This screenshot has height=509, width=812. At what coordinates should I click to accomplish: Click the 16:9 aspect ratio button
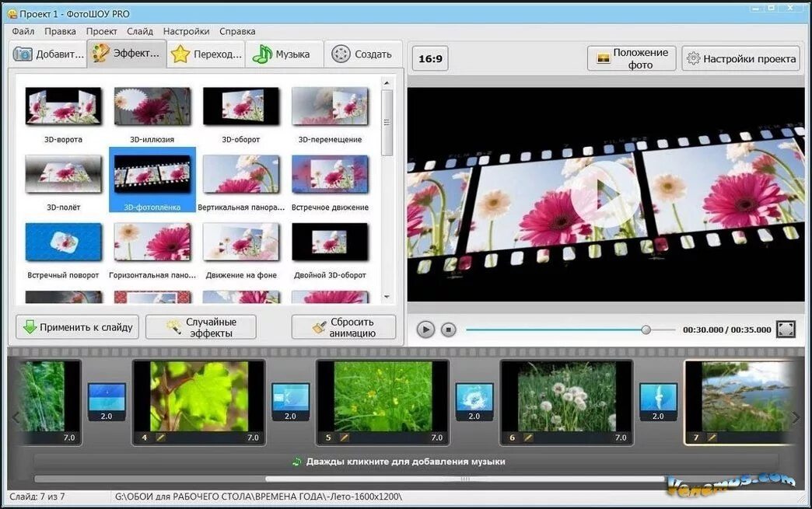[x=430, y=58]
